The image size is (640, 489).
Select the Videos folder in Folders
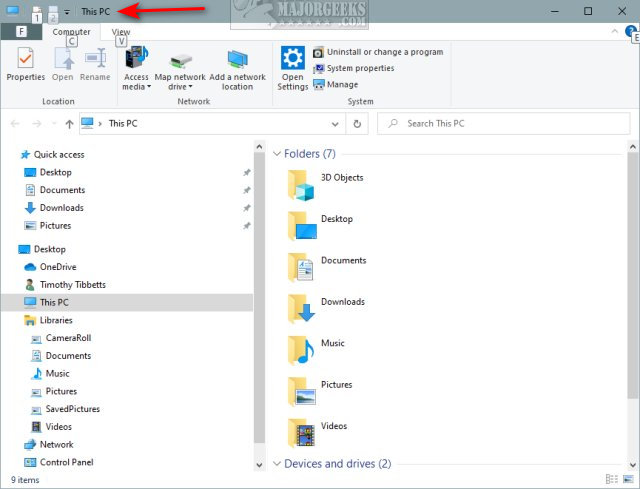pos(318,433)
